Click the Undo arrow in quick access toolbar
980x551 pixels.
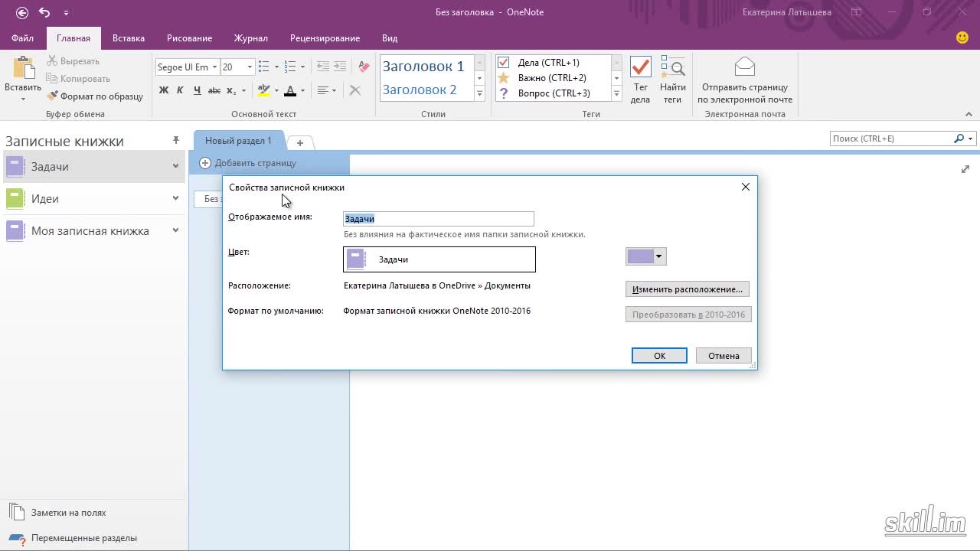44,12
